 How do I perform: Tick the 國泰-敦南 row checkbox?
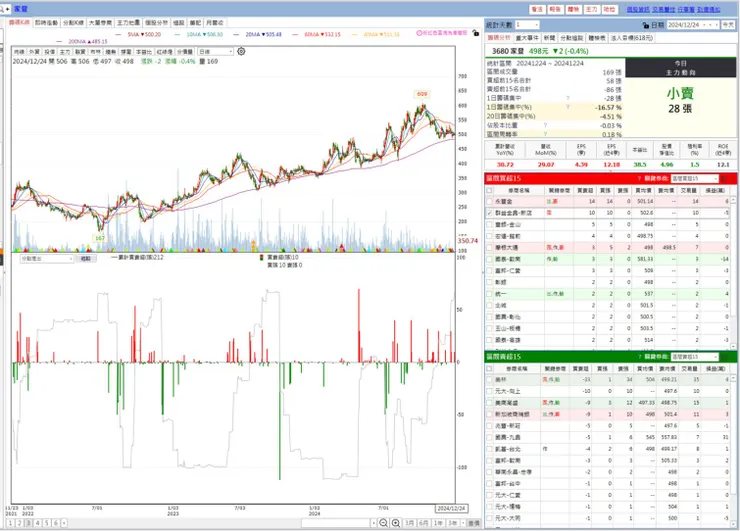489,259
